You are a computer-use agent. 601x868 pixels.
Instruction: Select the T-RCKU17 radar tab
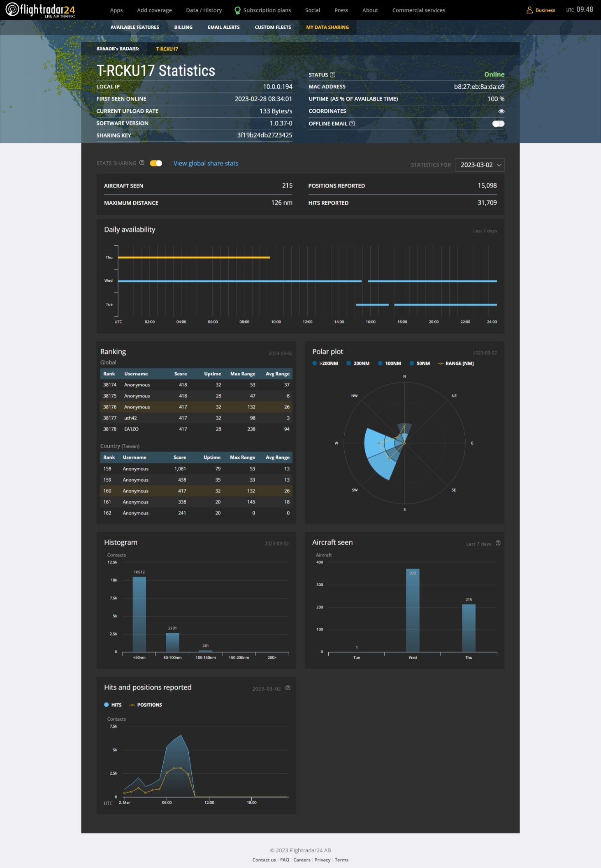[167, 49]
